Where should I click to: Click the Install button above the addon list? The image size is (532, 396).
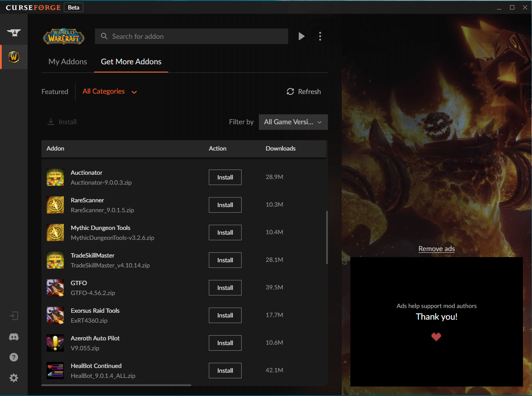pos(62,122)
